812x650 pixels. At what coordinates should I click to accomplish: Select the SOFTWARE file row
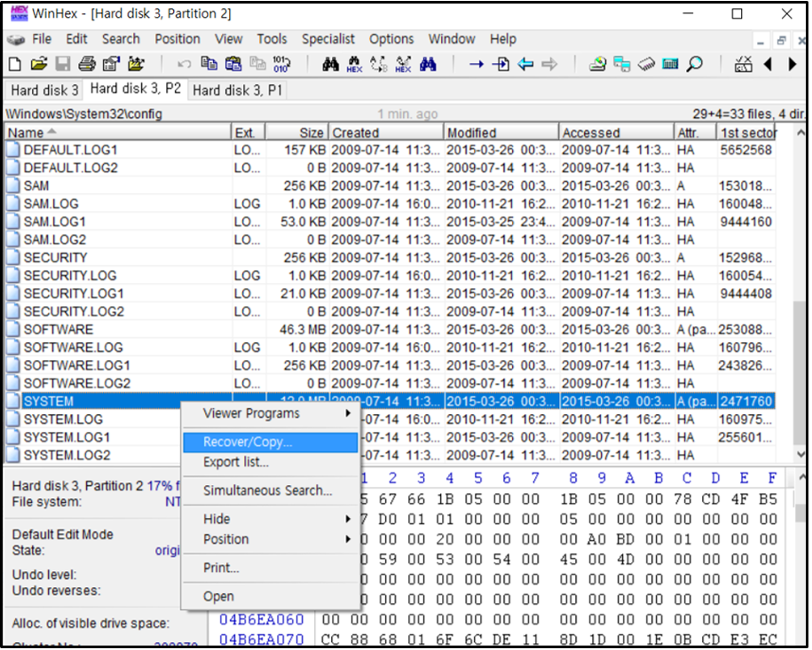390,330
